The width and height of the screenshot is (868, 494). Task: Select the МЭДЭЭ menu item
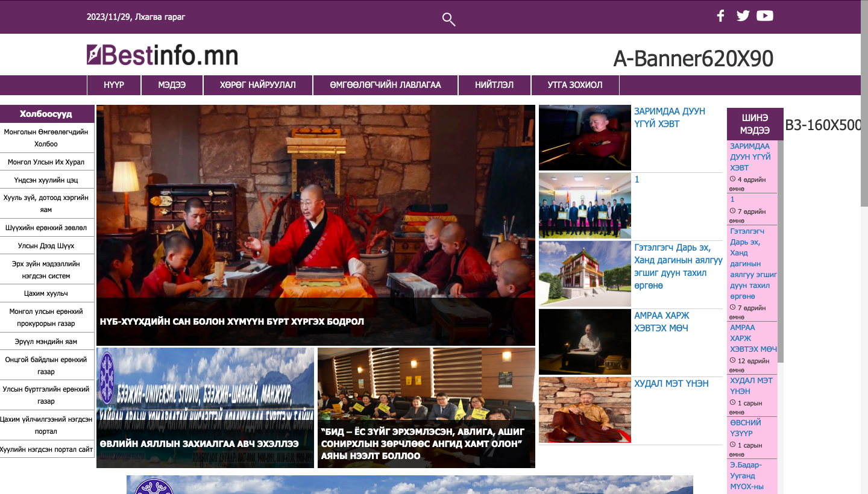[x=172, y=85]
